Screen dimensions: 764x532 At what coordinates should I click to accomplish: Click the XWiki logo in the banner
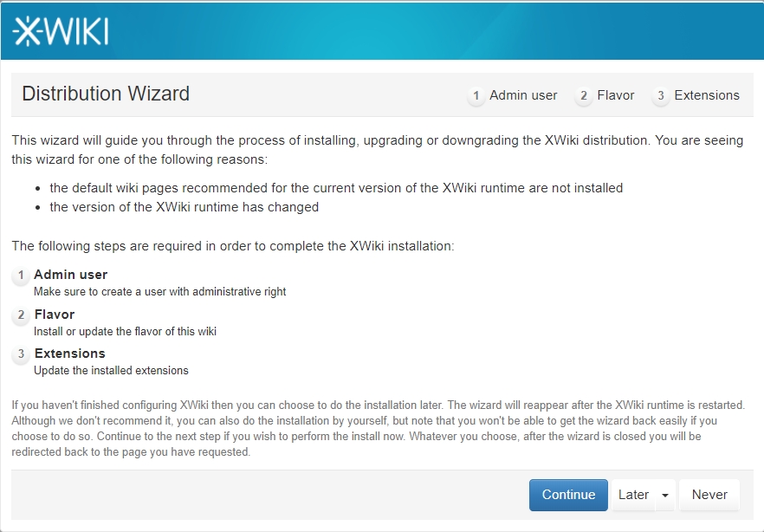pyautogui.click(x=61, y=31)
